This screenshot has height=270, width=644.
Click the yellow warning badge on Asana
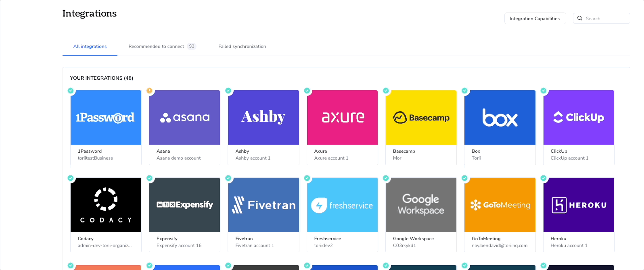tap(149, 91)
